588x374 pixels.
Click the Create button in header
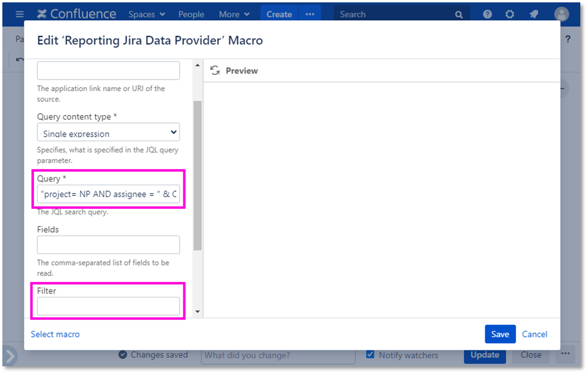(279, 14)
